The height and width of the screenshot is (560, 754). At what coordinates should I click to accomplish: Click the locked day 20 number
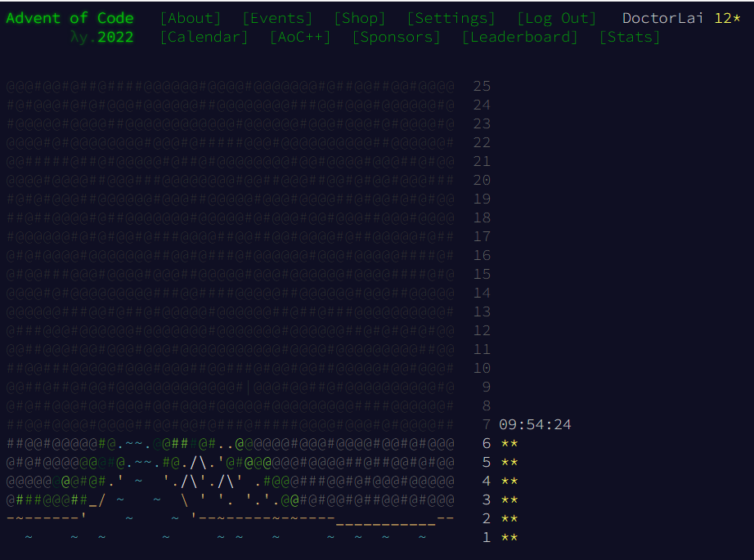click(482, 180)
